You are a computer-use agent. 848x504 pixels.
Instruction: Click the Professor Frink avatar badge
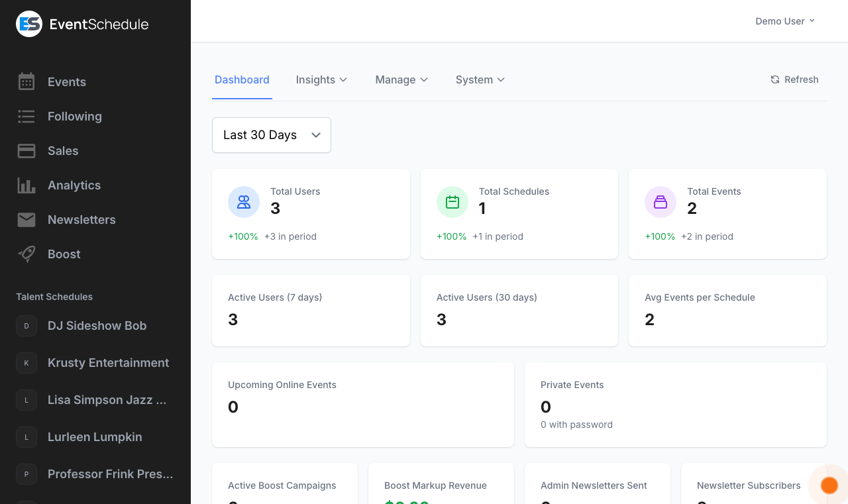(x=26, y=474)
